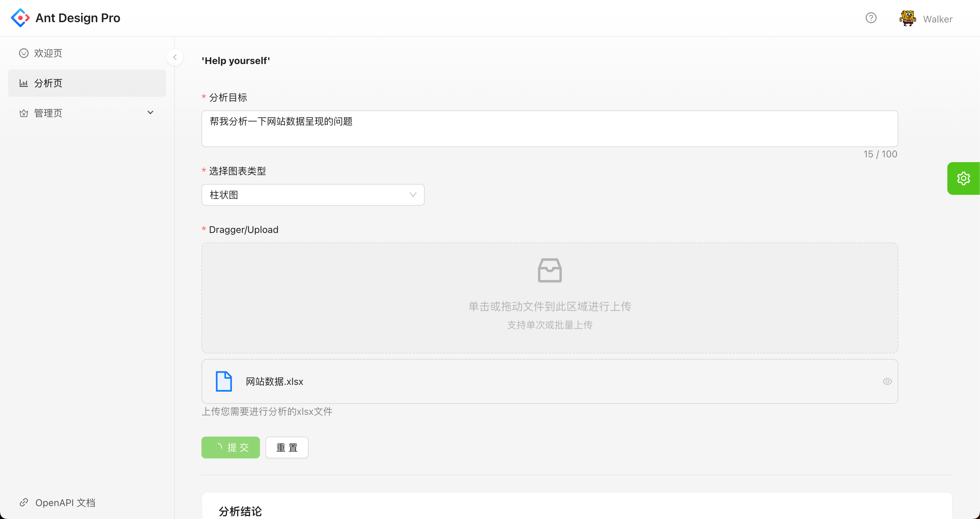The image size is (980, 519).
Task: Click the Dragger/Upload label
Action: click(244, 230)
